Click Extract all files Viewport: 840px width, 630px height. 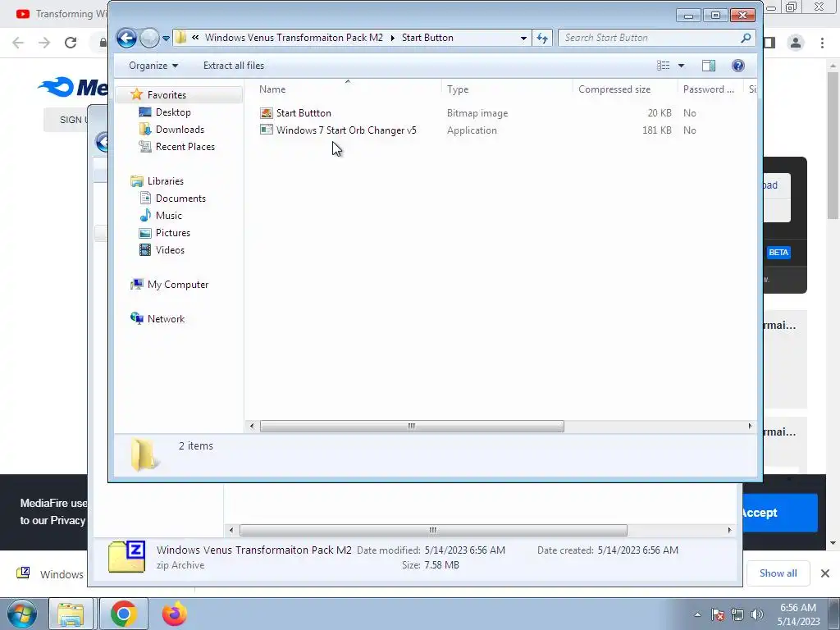pos(234,66)
